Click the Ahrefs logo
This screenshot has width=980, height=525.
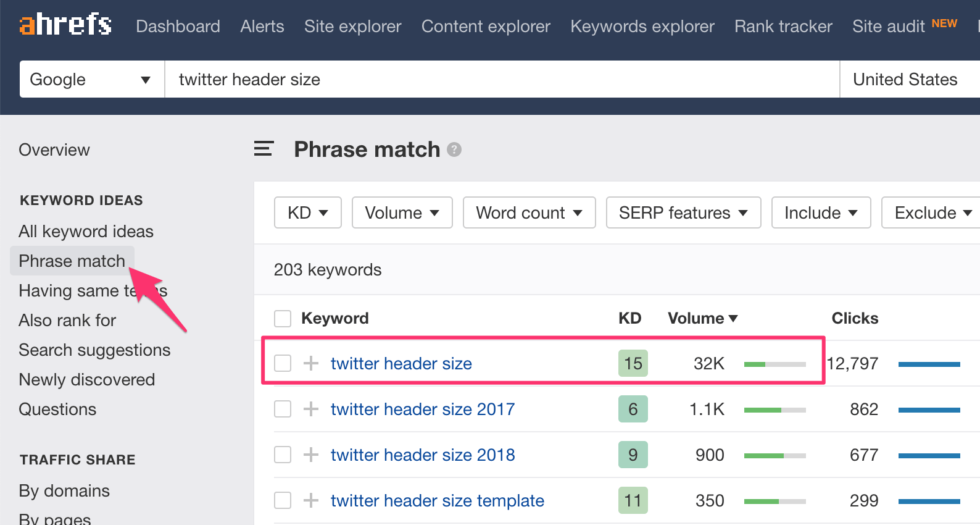[65, 25]
